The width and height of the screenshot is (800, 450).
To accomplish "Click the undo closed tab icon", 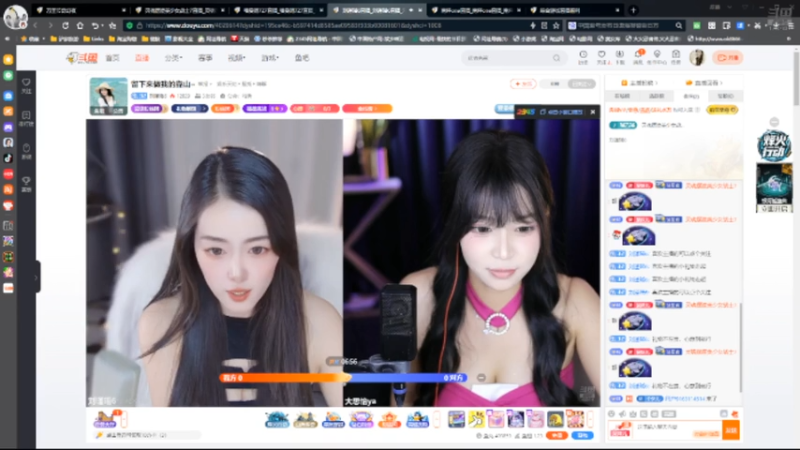I will click(x=95, y=26).
